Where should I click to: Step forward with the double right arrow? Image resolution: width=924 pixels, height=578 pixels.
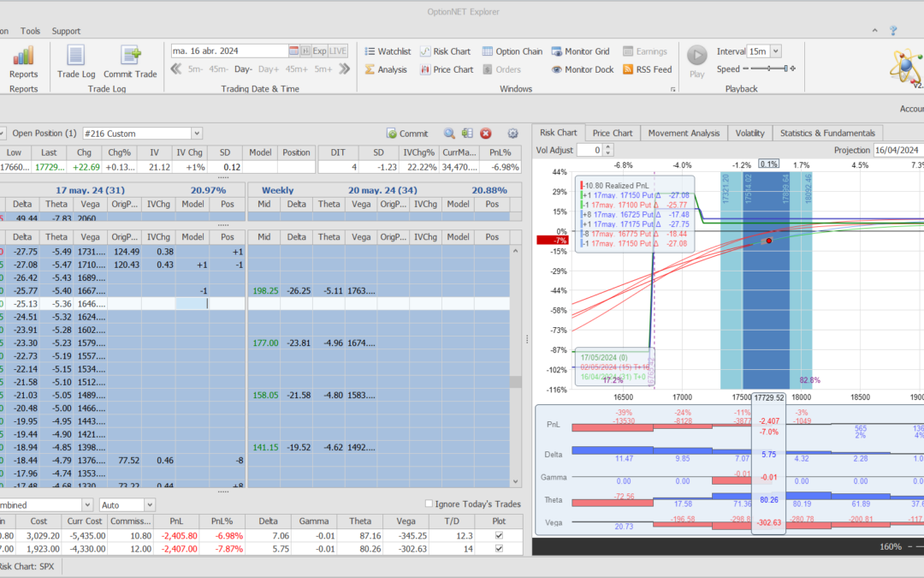pos(345,69)
